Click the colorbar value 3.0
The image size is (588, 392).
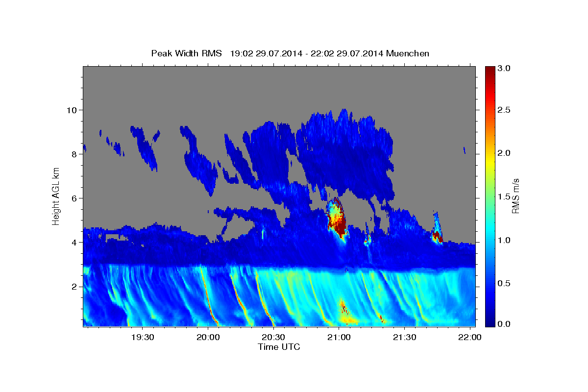point(505,69)
